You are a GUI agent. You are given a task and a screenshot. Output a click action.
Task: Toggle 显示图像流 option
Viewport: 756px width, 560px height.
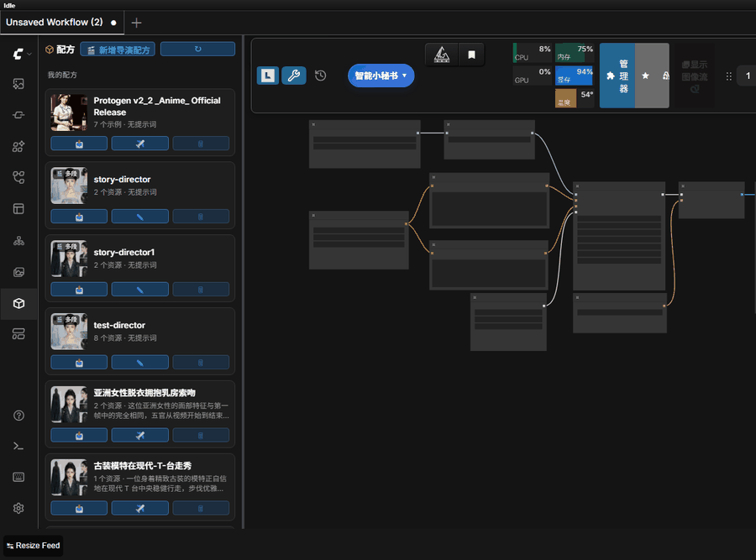695,76
